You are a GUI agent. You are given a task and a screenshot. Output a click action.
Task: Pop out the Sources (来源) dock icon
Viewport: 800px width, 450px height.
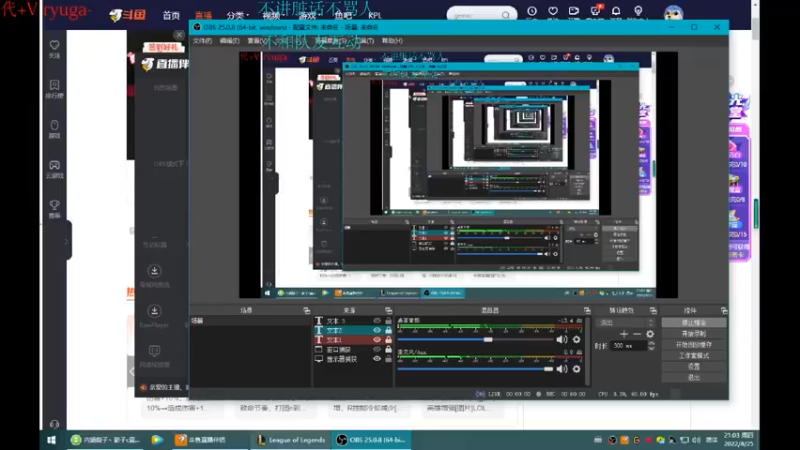(x=388, y=310)
